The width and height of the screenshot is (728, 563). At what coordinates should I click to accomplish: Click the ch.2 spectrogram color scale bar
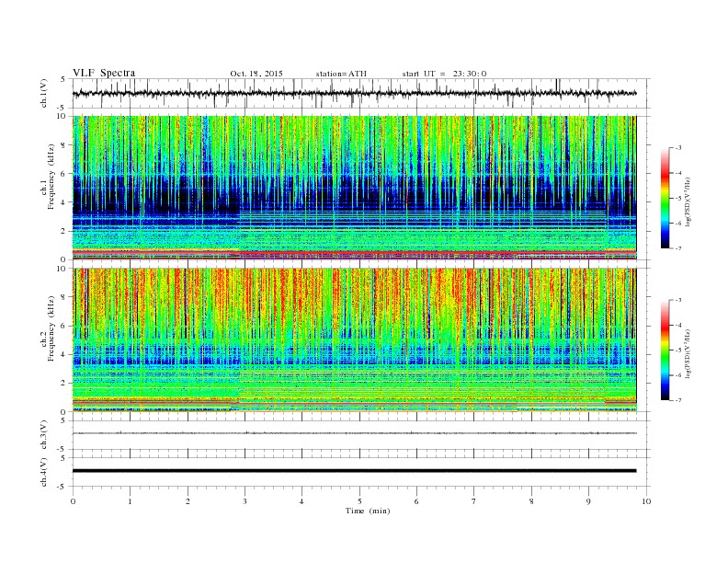click(665, 350)
